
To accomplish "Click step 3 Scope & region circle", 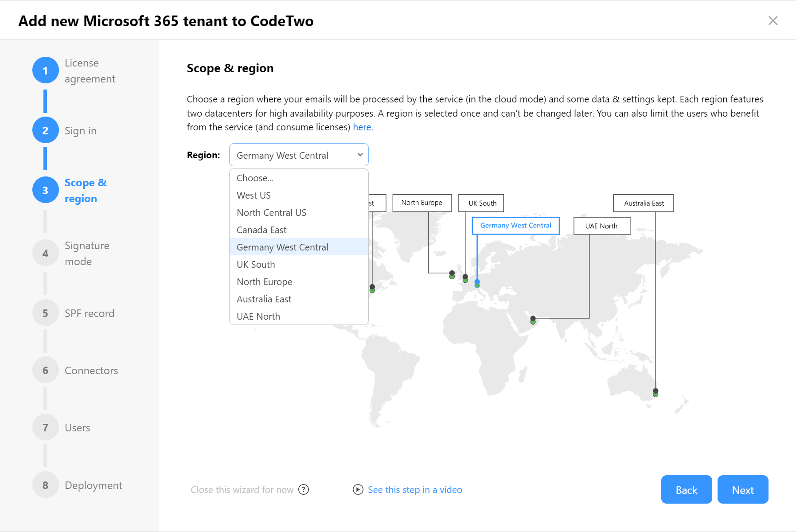I will [45, 190].
